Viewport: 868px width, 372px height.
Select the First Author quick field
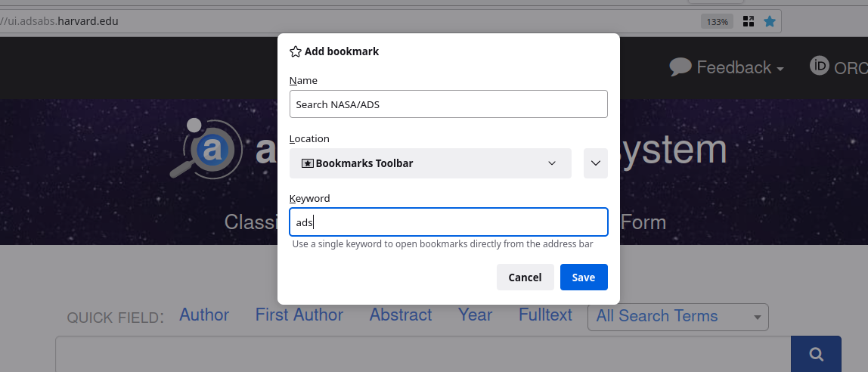pos(299,315)
